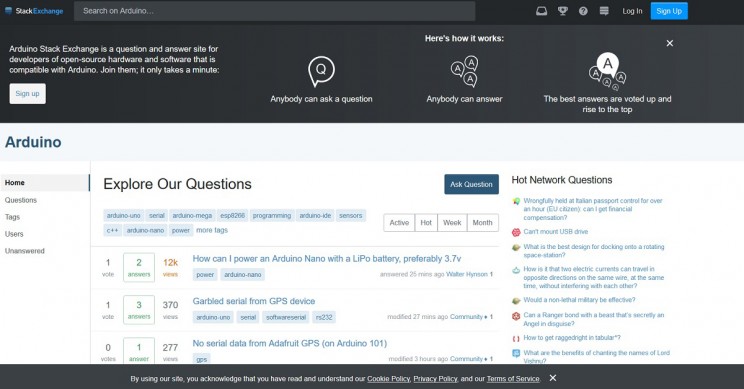Switch to the Hot questions tab

426,222
